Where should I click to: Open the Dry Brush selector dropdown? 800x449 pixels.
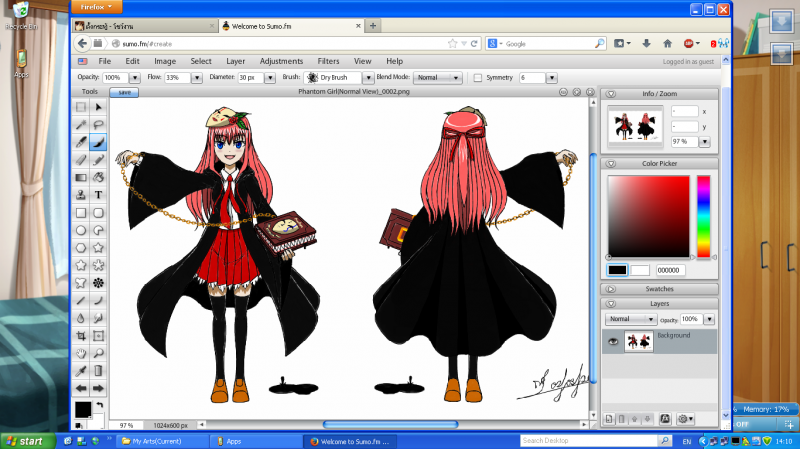click(x=339, y=77)
